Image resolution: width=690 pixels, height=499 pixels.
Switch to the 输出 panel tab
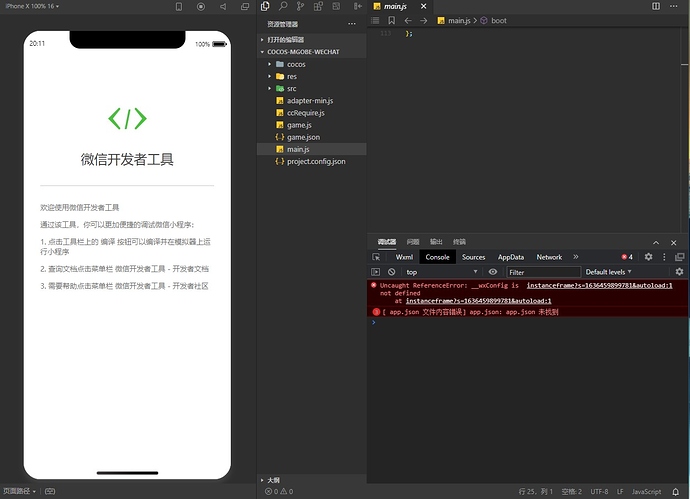pyautogui.click(x=436, y=242)
